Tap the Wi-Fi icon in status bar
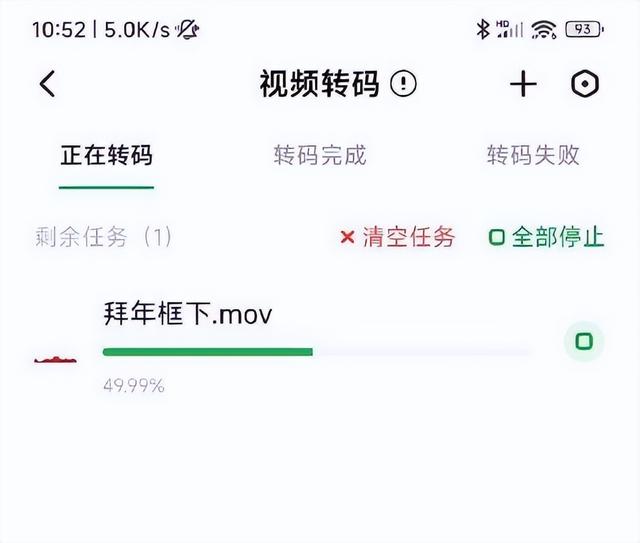640x543 pixels. (544, 29)
